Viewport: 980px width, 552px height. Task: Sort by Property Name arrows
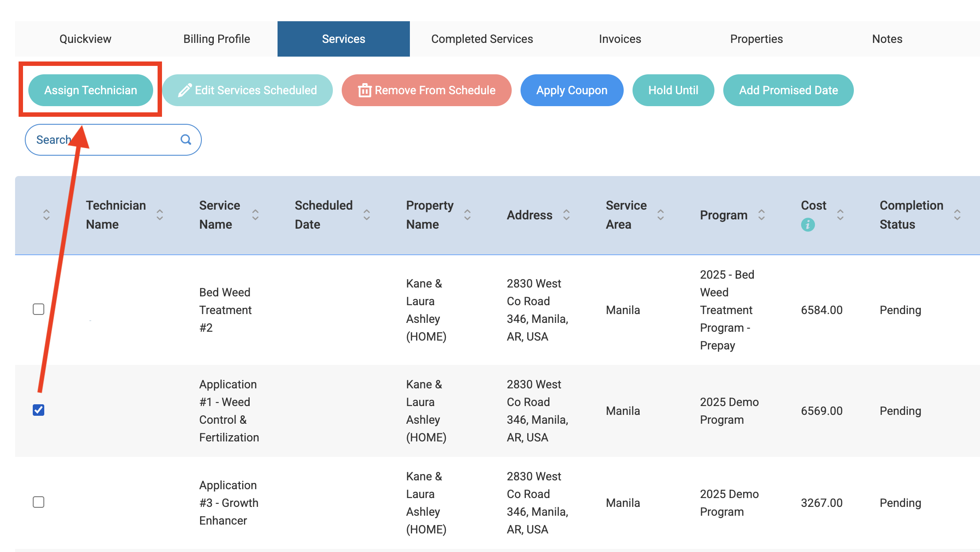point(467,215)
